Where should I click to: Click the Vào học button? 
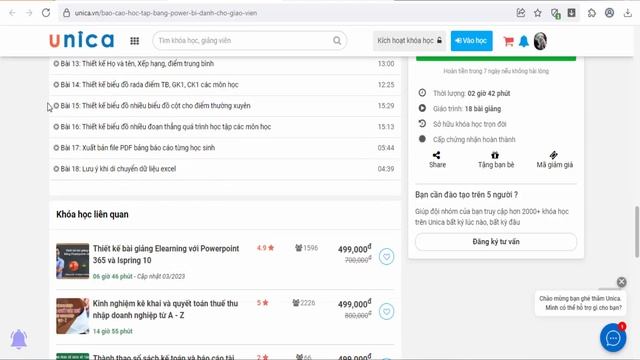(471, 41)
